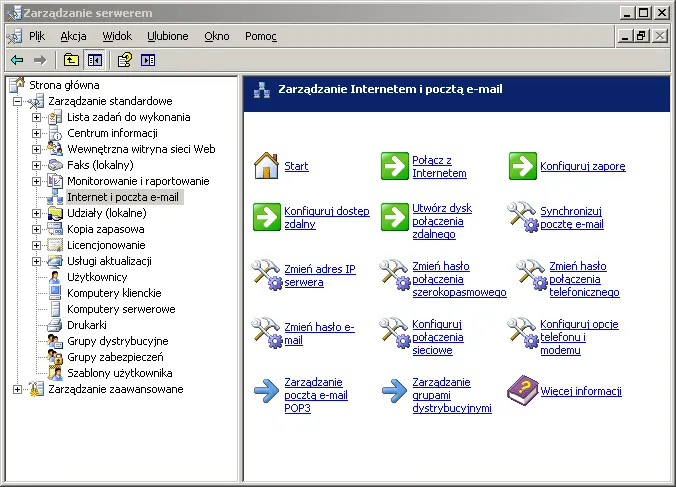Click the house icon next to Start

[x=266, y=165]
